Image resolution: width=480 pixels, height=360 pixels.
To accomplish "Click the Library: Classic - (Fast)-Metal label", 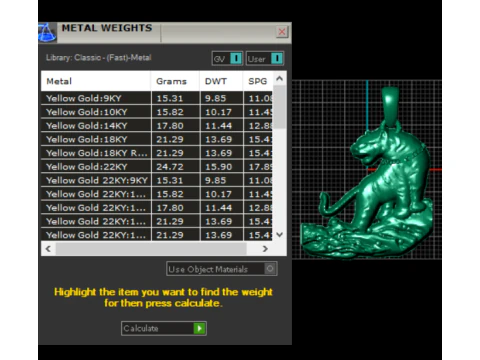I will pos(99,58).
